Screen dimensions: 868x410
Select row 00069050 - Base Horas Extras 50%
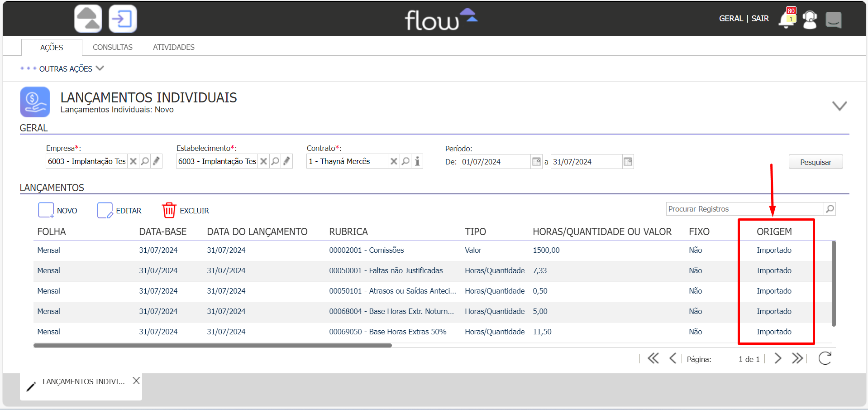coord(432,332)
